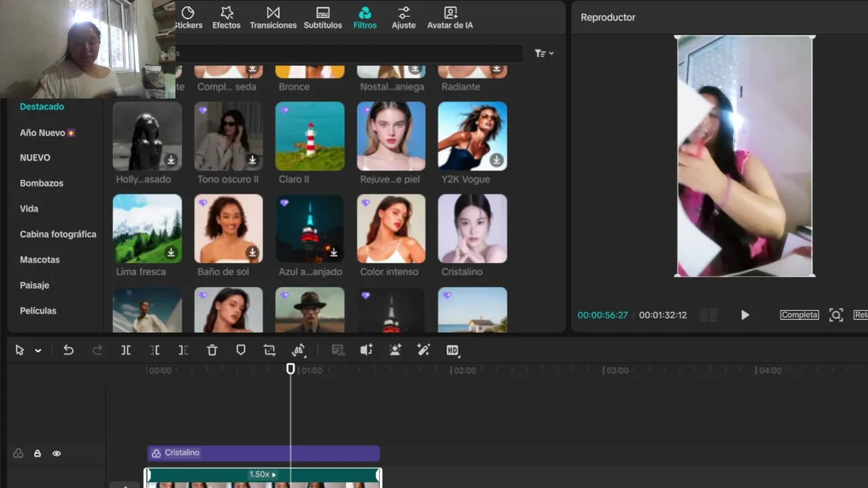Viewport: 868px width, 488px height.
Task: Download the Baño de sol filter
Action: pyautogui.click(x=252, y=252)
